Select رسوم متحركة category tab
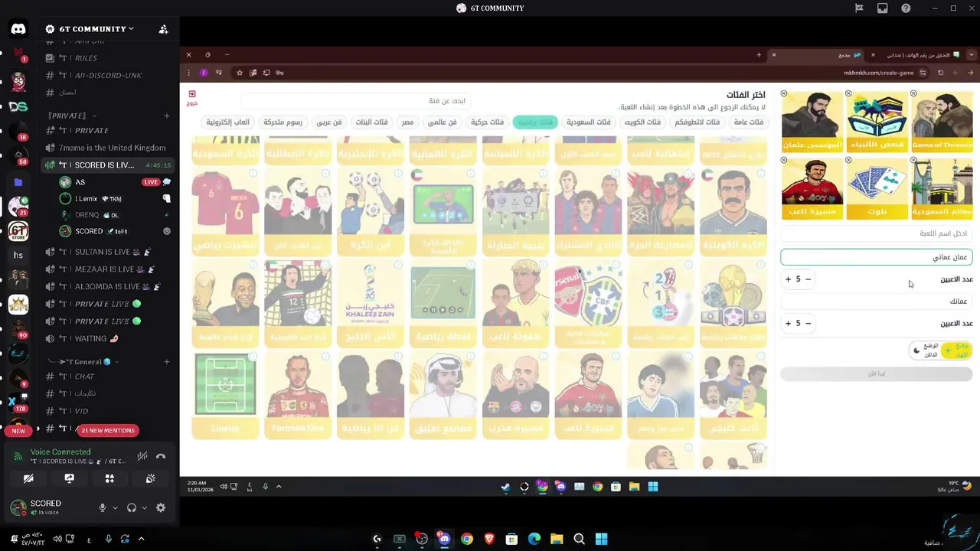This screenshot has width=980, height=551. [283, 122]
